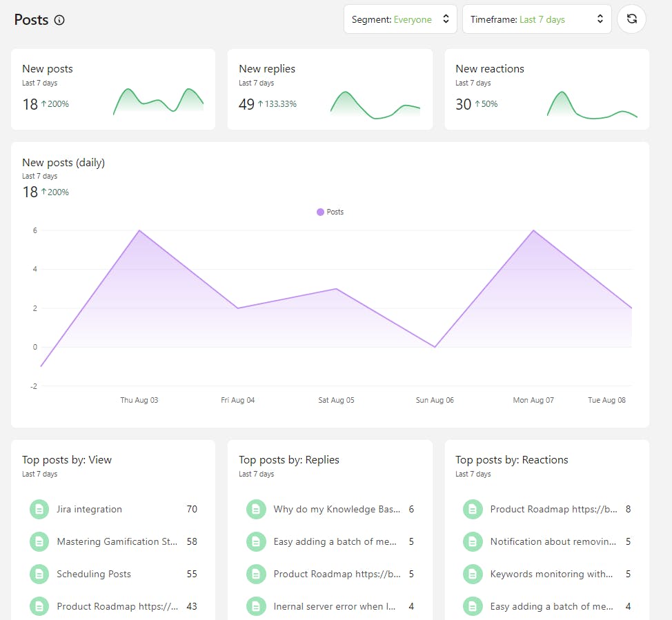Viewport: 672px width, 620px height.
Task: Open the Segment dropdown
Action: pos(400,19)
